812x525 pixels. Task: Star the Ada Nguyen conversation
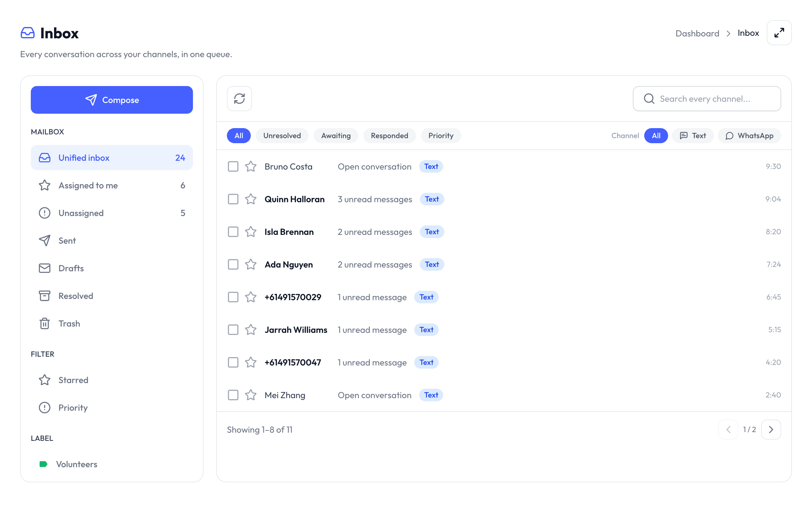[x=251, y=265]
